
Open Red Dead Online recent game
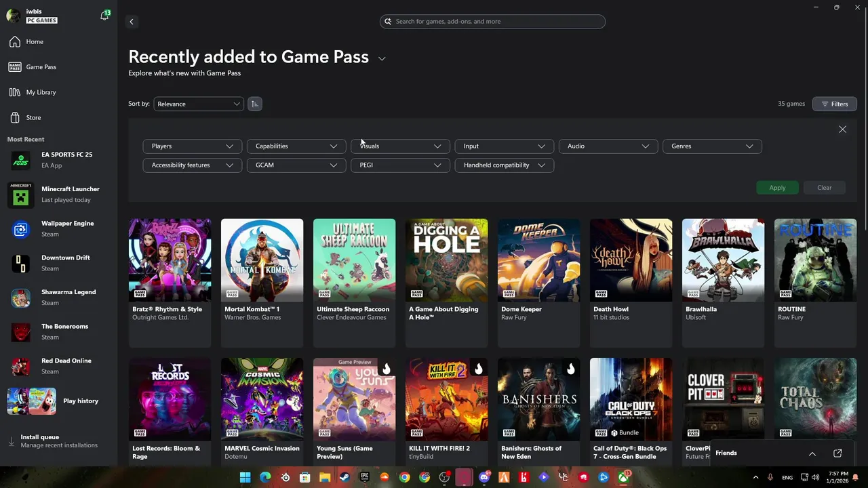click(x=58, y=366)
